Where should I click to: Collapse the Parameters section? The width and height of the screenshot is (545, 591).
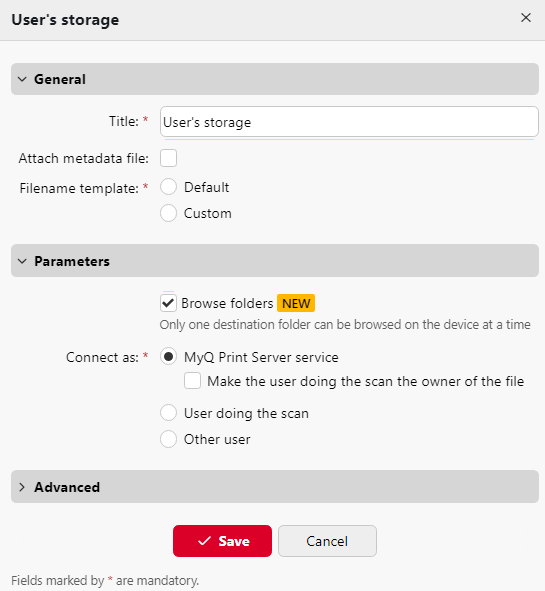pyautogui.click(x=275, y=261)
